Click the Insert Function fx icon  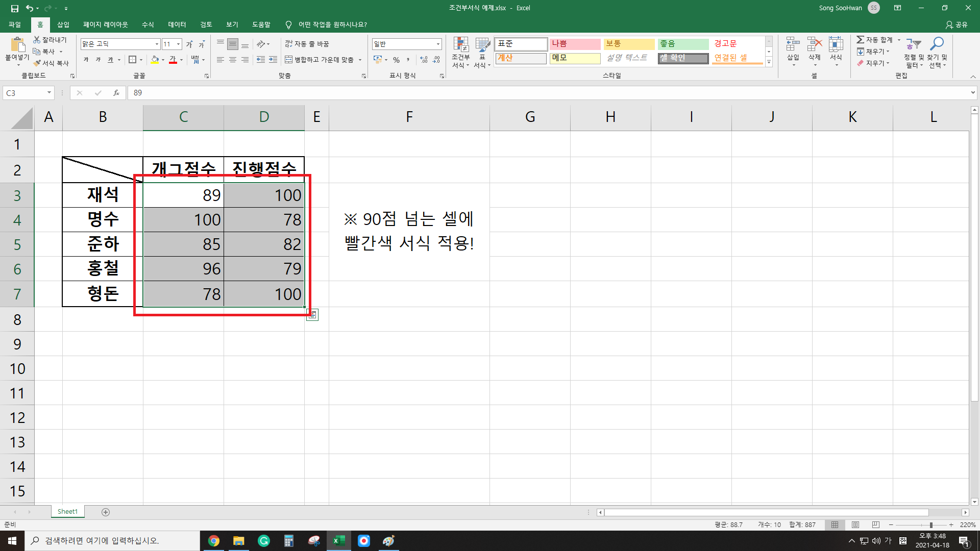coord(116,93)
